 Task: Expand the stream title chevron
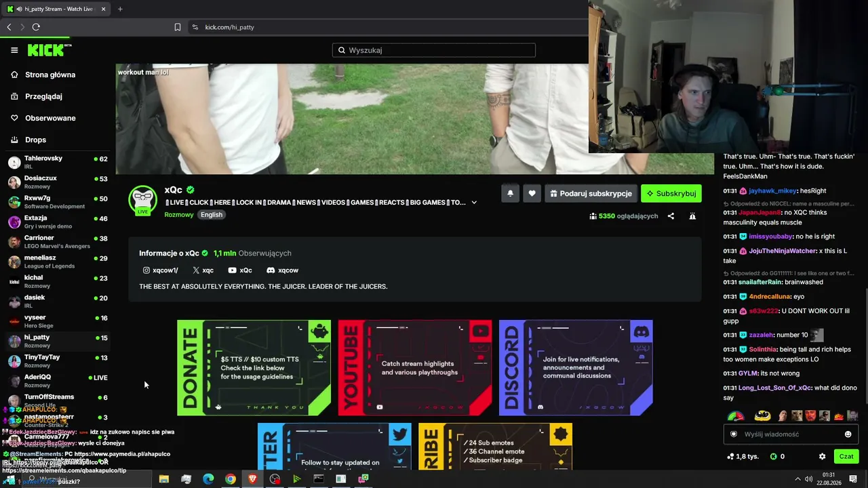click(x=474, y=202)
